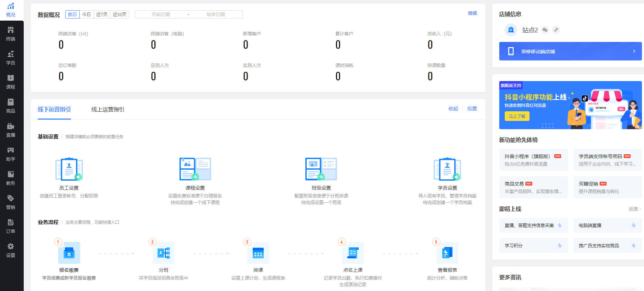This screenshot has height=291, width=644.
Task: Click the 马上了解 banner button
Action: point(517,116)
